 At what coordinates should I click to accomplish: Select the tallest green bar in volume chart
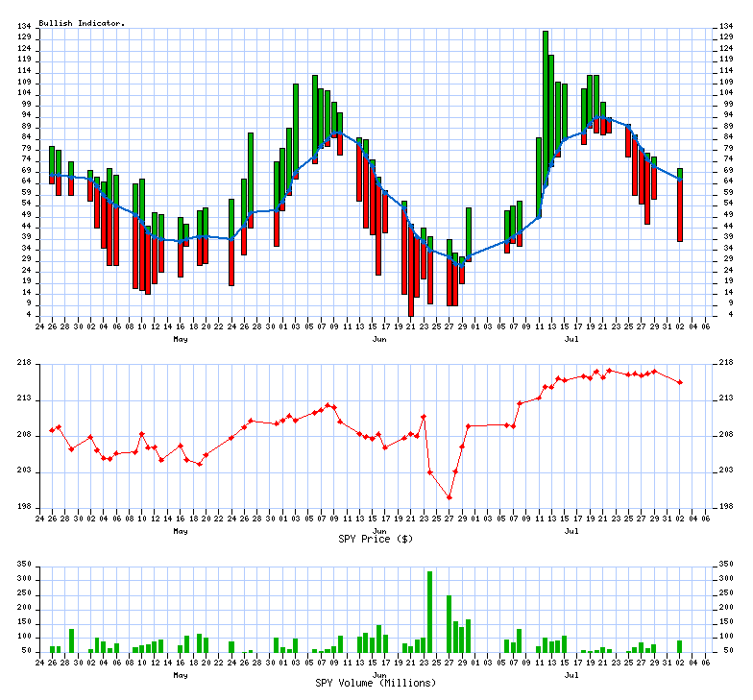click(x=429, y=612)
